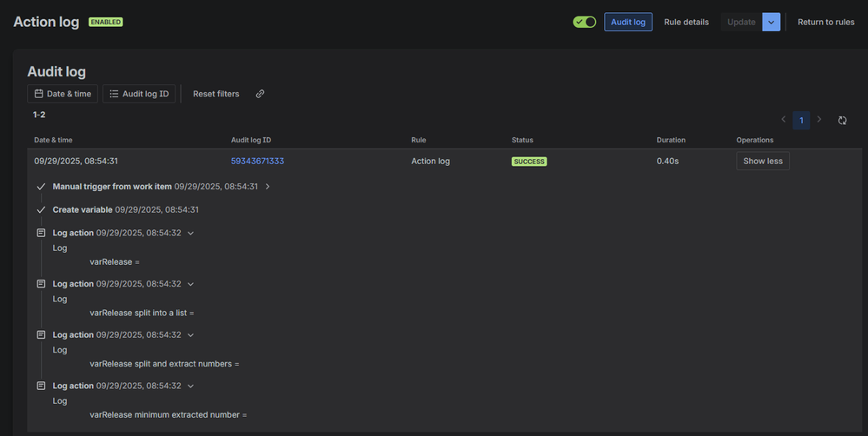This screenshot has width=868, height=436.
Task: Open the Audit log ID filter
Action: pos(139,94)
